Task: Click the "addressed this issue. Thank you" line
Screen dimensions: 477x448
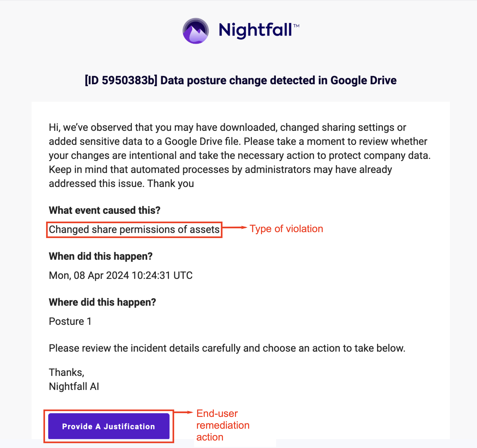Action: click(121, 183)
